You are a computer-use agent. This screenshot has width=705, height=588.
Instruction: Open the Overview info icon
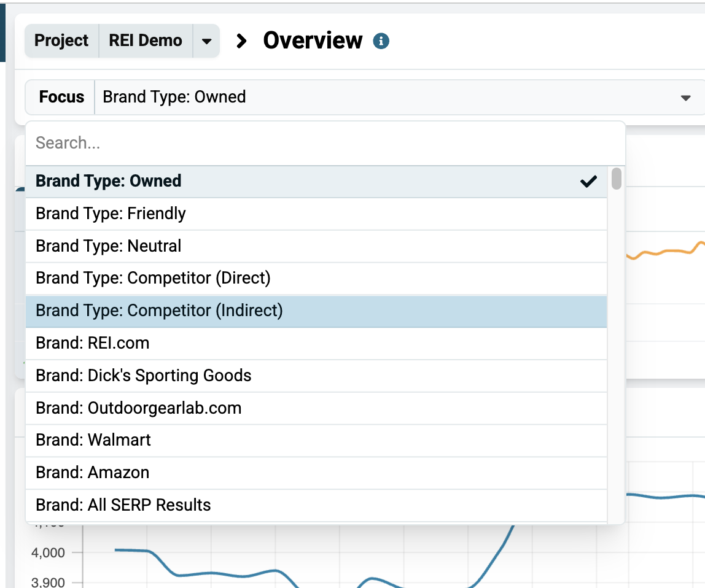coord(381,41)
